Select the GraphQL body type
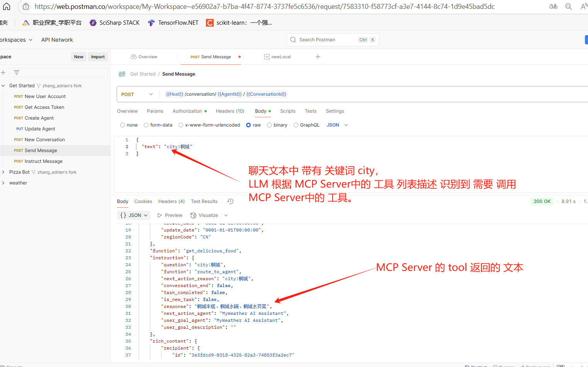Viewport: 588px width, 367px height. pos(296,125)
